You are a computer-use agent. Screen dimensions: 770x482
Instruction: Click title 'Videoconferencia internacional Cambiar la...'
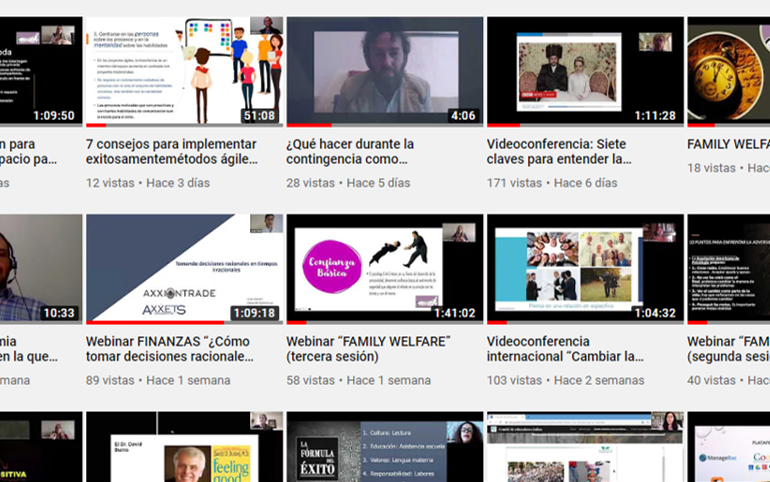point(565,349)
